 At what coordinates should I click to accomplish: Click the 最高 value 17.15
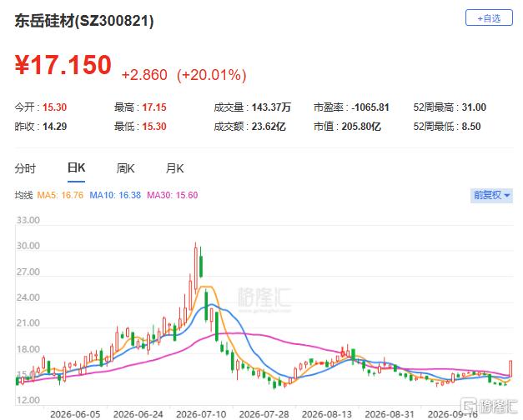coord(154,107)
